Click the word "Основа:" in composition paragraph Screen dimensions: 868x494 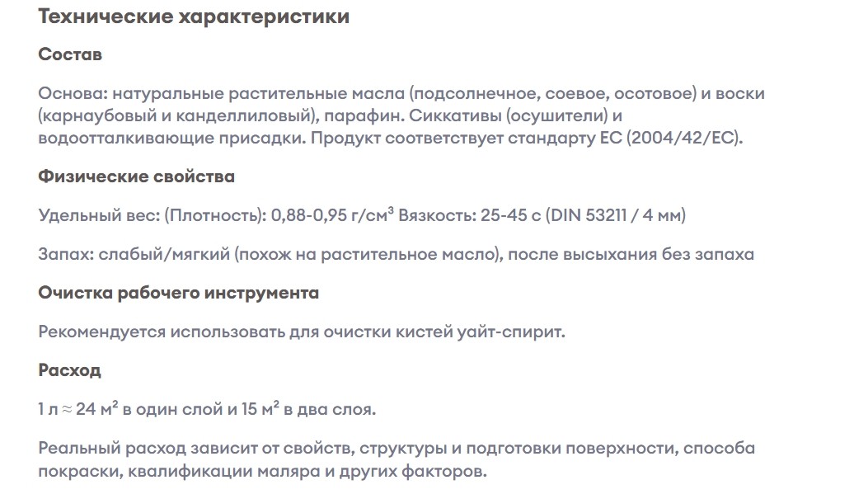(73, 93)
